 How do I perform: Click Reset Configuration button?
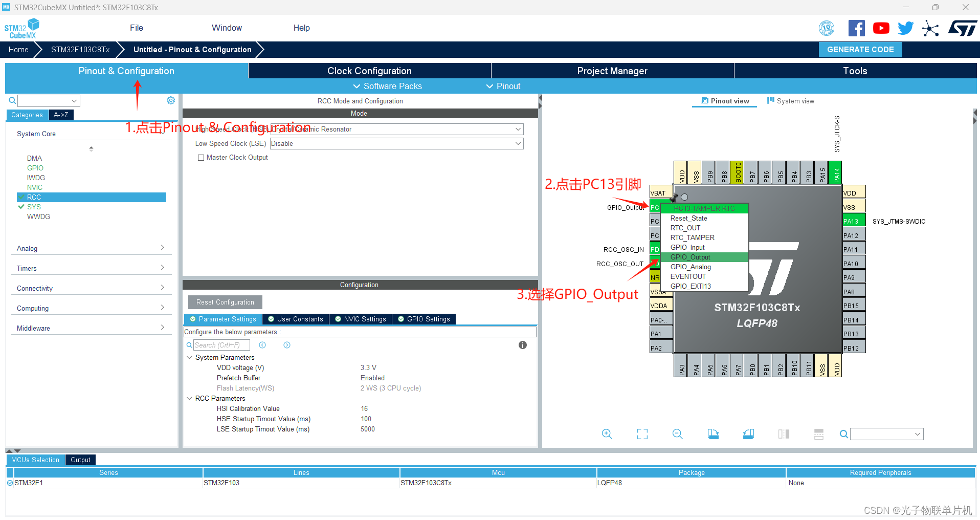point(225,302)
